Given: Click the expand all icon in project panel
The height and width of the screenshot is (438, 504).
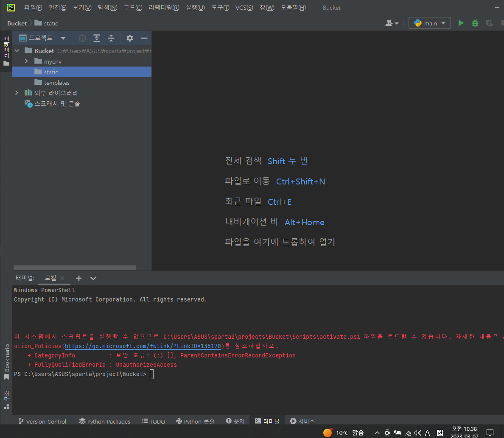Looking at the screenshot, I should tap(97, 38).
